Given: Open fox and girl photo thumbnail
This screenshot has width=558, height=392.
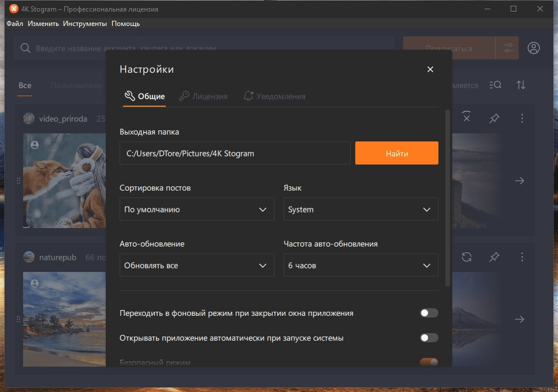Looking at the screenshot, I should (65, 181).
